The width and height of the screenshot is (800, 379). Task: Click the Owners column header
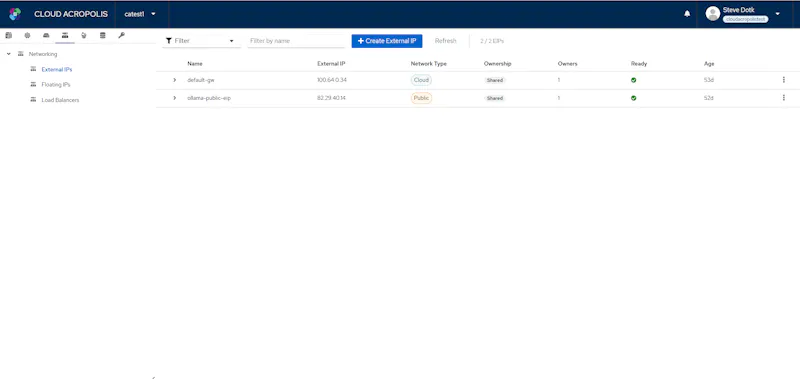pyautogui.click(x=567, y=64)
